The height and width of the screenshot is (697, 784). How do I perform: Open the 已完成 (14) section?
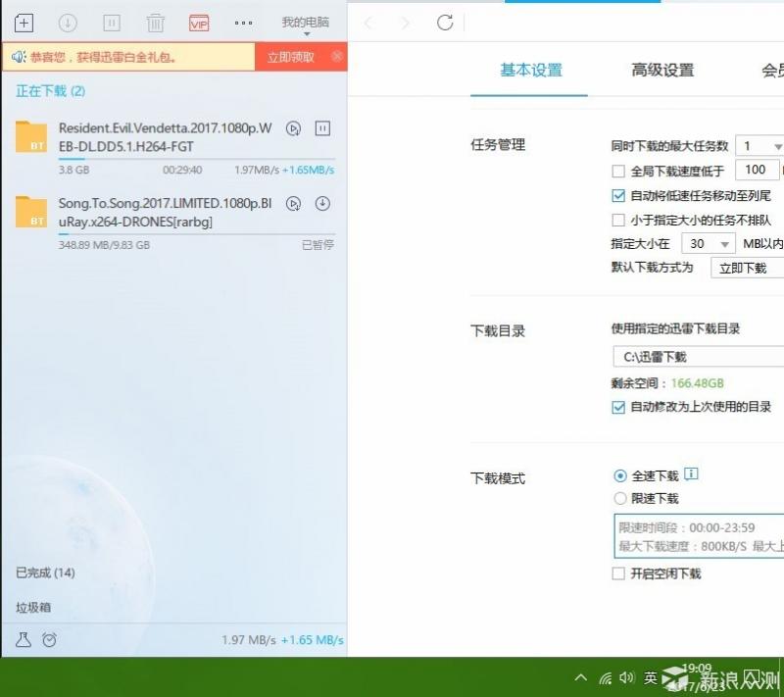(x=45, y=573)
